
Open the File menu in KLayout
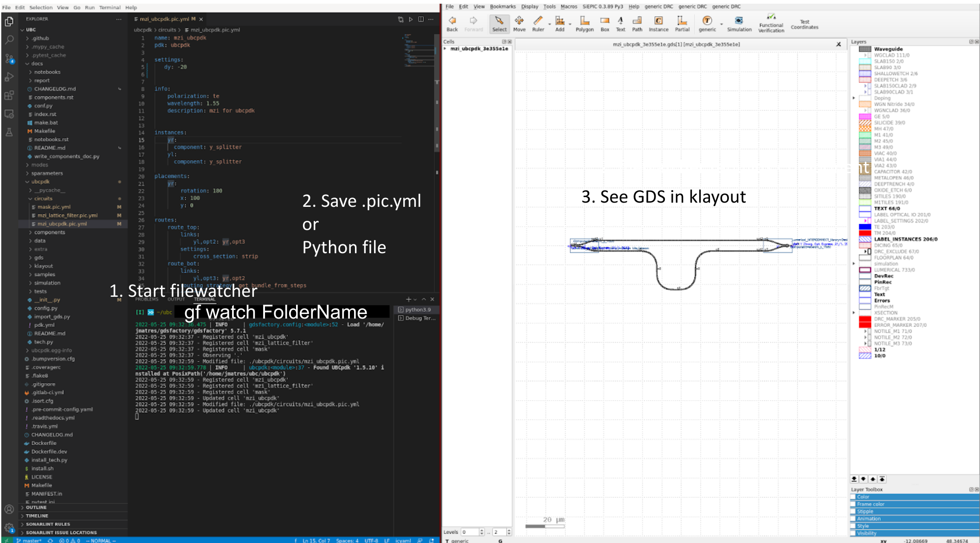click(451, 6)
